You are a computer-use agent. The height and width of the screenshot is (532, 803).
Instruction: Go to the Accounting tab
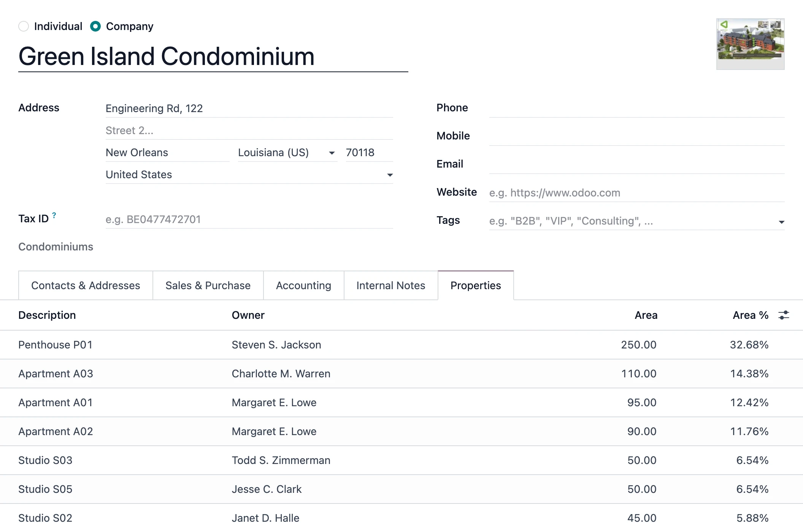pyautogui.click(x=303, y=285)
